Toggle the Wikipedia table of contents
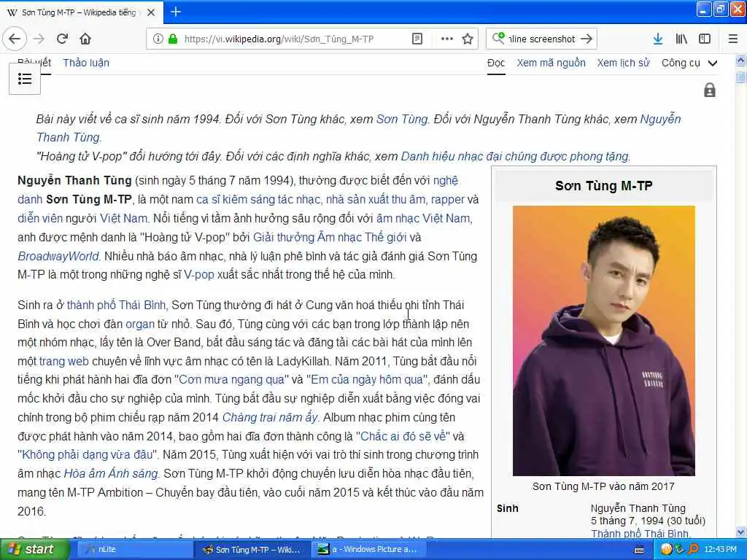This screenshot has width=747, height=560. point(25,79)
